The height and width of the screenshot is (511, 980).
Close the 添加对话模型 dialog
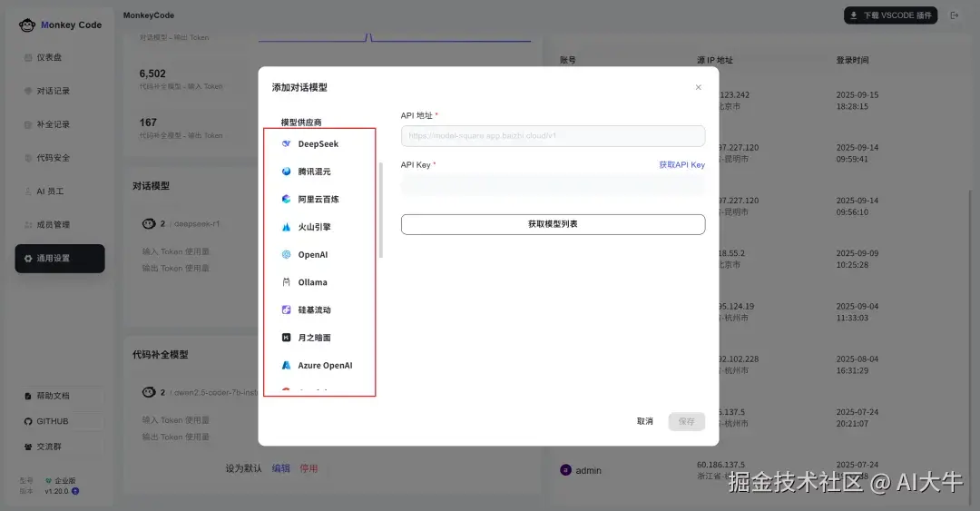coord(698,87)
